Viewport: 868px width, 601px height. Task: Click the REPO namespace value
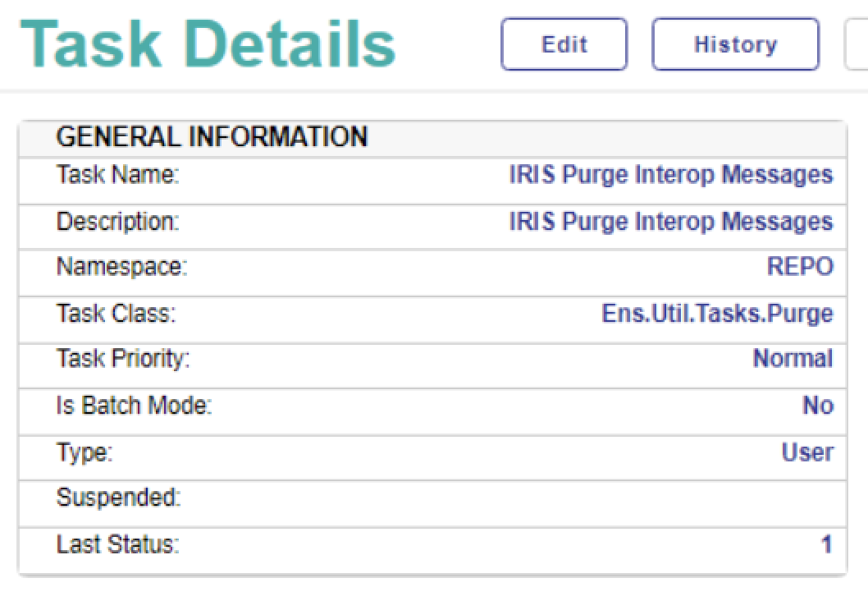tap(800, 268)
